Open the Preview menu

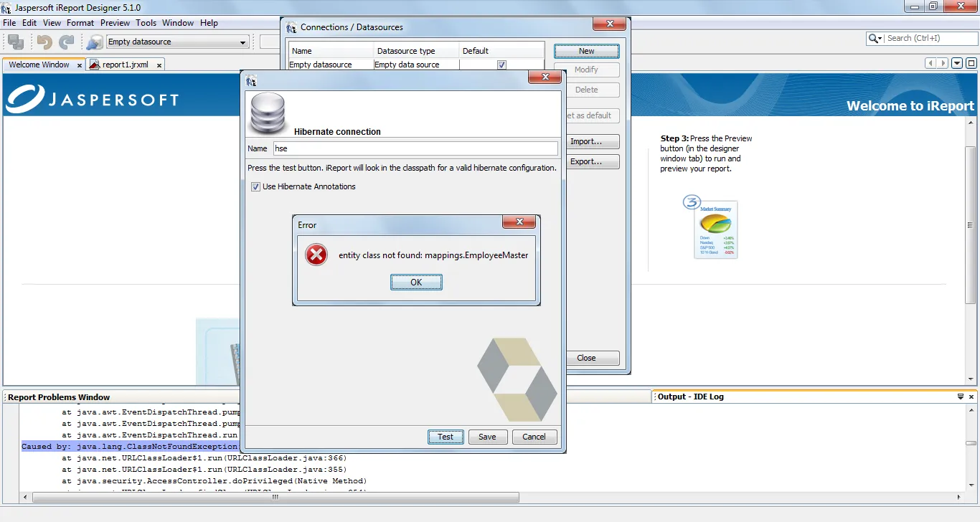(115, 23)
